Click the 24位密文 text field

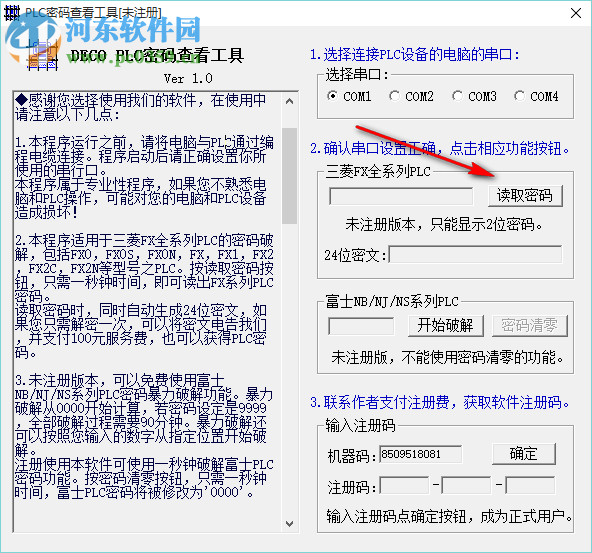[x=475, y=254]
